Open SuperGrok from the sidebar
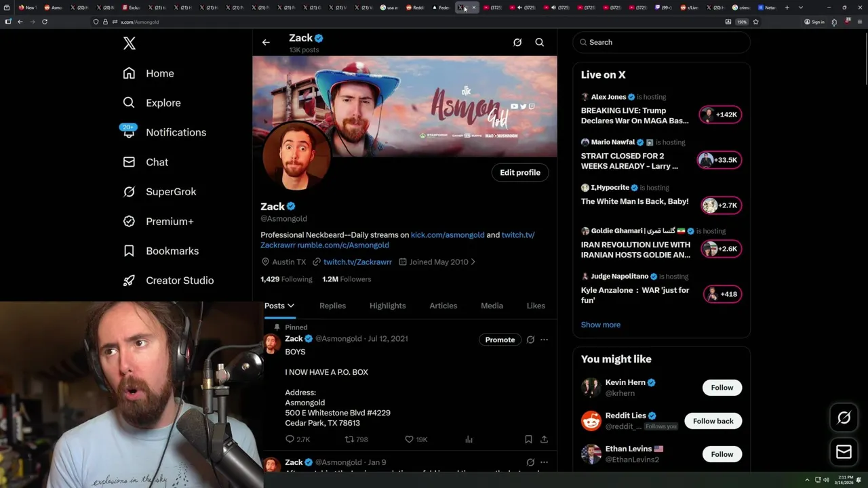Screen dimensions: 868x488 point(159,192)
